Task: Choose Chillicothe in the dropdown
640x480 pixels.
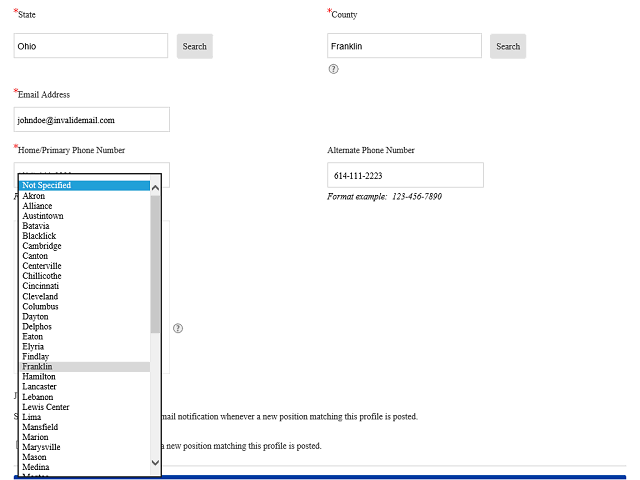Action: [85, 276]
